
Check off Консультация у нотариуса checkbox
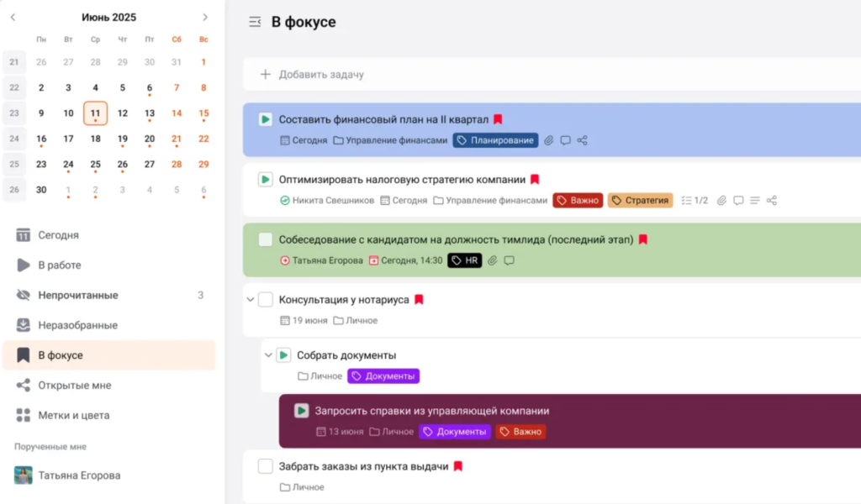coord(265,299)
